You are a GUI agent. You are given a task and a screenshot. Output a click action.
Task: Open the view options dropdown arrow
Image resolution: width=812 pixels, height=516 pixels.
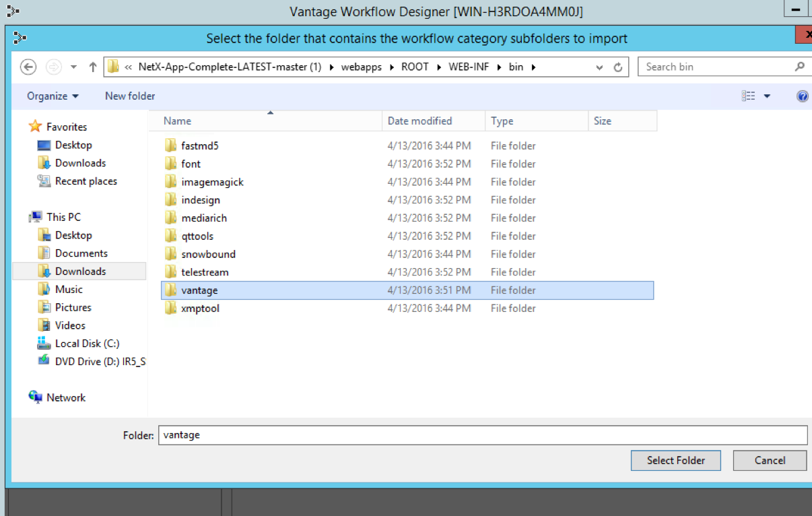(x=767, y=96)
